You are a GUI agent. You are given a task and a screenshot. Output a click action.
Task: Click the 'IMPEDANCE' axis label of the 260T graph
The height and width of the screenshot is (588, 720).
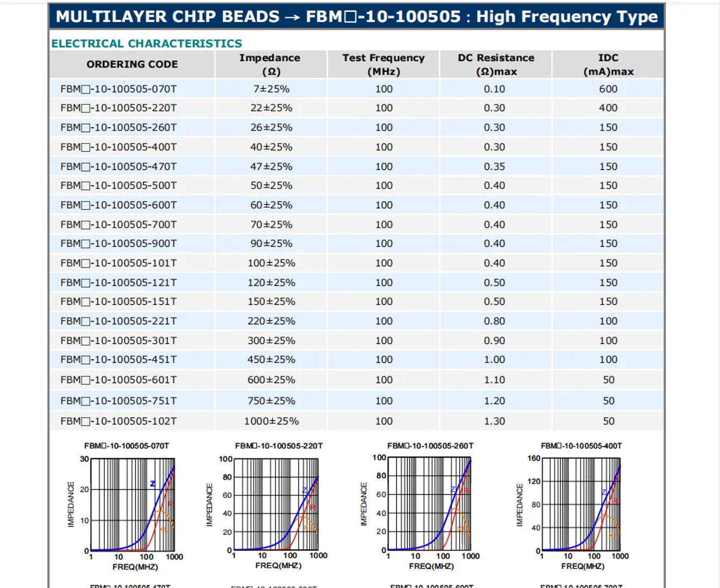click(364, 504)
